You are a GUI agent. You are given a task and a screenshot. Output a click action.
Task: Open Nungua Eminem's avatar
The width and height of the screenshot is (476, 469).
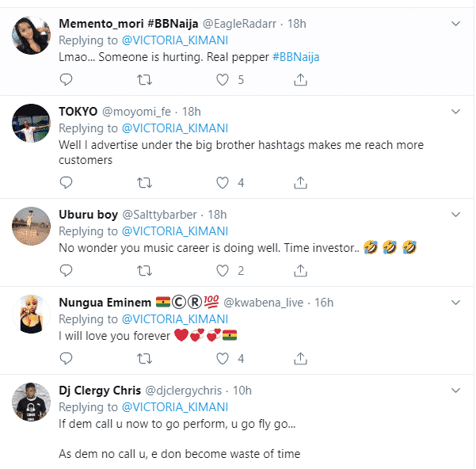[32, 317]
